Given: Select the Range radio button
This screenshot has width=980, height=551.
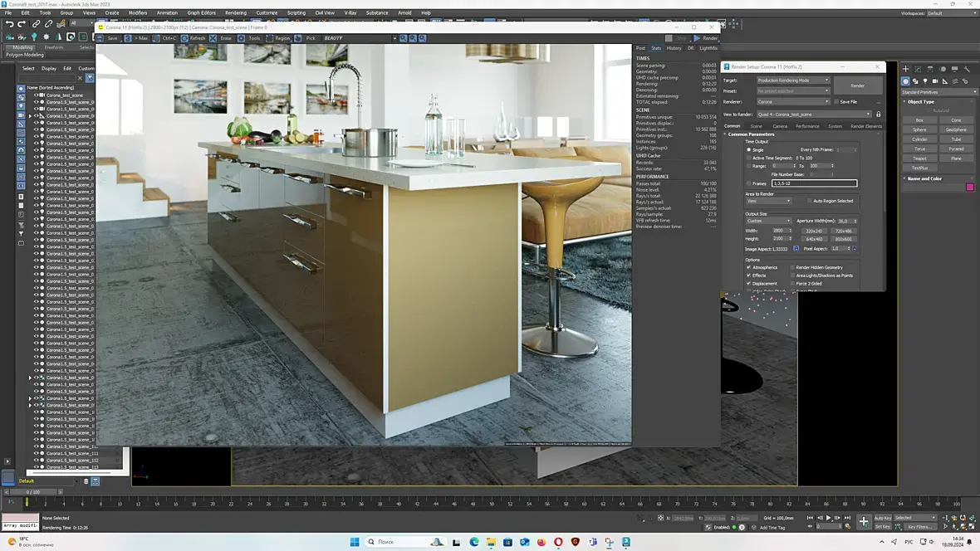Looking at the screenshot, I should coord(749,166).
